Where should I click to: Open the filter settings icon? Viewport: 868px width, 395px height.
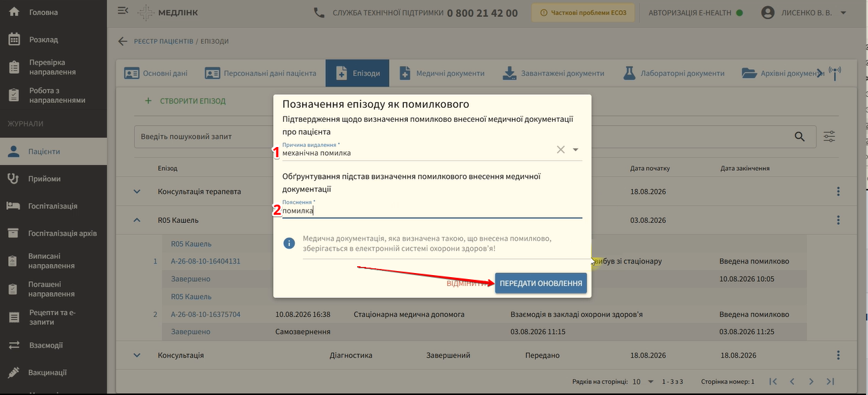(x=829, y=136)
